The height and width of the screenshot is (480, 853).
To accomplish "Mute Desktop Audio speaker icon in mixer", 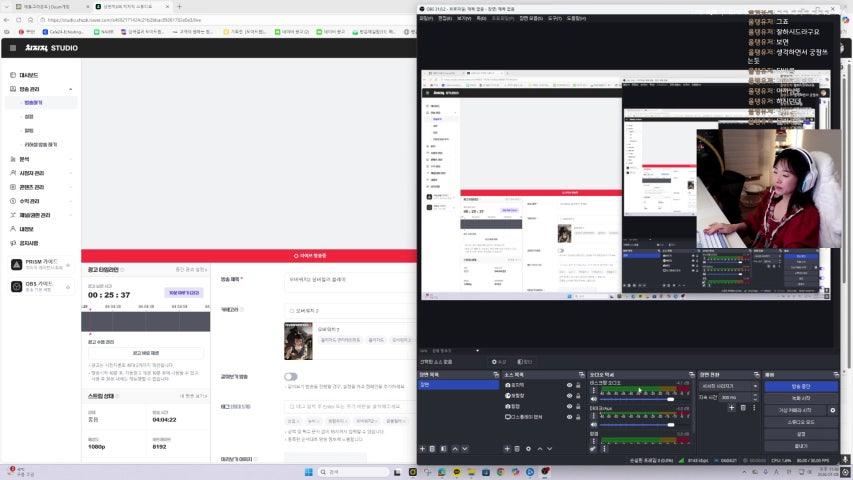I will coord(594,399).
